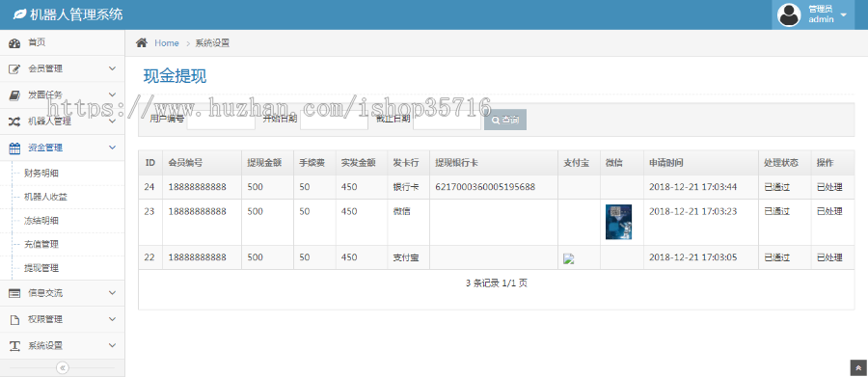The width and height of the screenshot is (868, 377).
Task: Go to the Home breadcrumb link
Action: [x=167, y=43]
